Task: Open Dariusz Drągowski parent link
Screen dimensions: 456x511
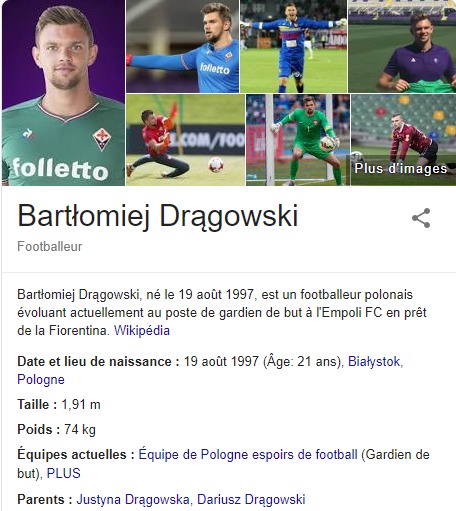Action: 251,499
